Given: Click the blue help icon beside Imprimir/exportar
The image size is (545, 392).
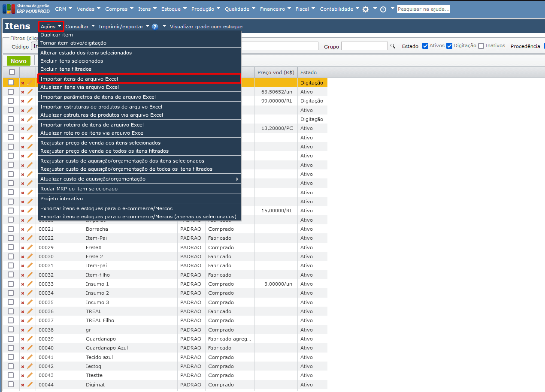Looking at the screenshot, I should pyautogui.click(x=155, y=27).
